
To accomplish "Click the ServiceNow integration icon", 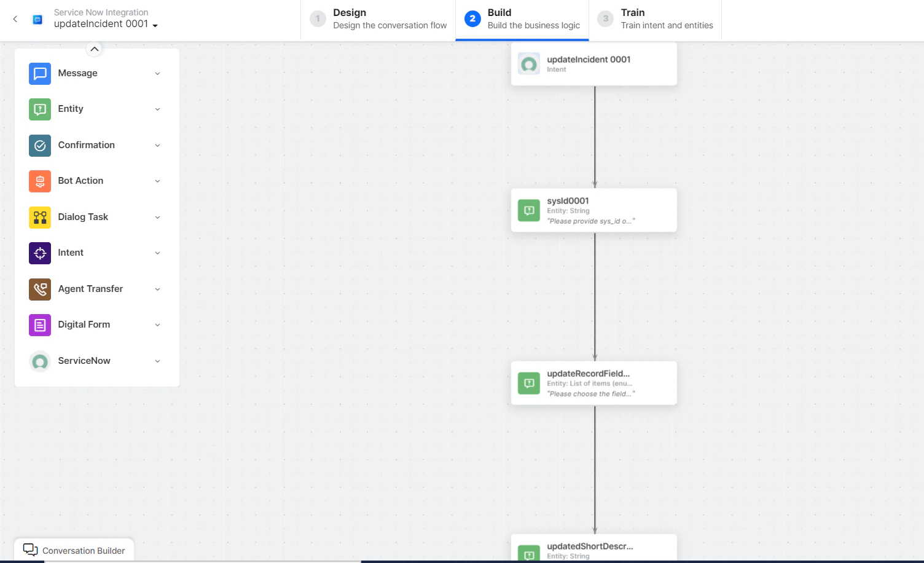I will click(39, 361).
